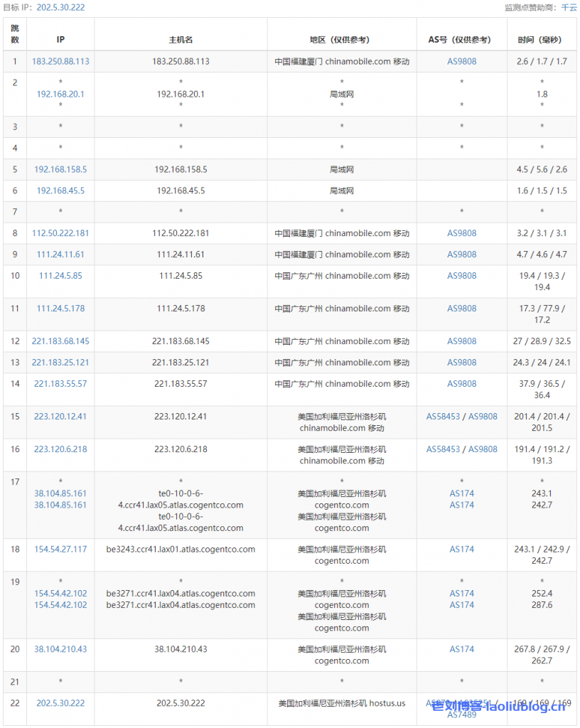Image resolution: width=580 pixels, height=728 pixels.
Task: Select IP 154.54.42.102 in hop 19
Action: coord(60,594)
